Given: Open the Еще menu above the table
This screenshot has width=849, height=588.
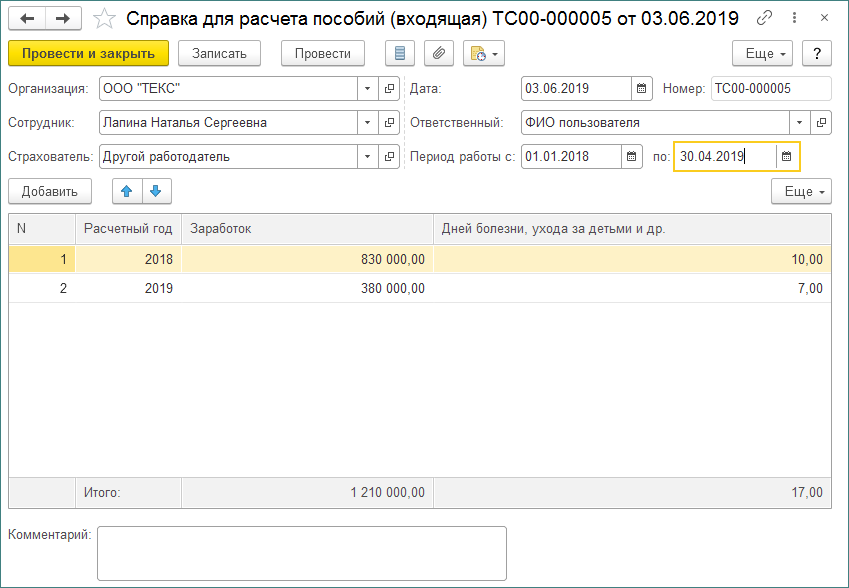Looking at the screenshot, I should click(801, 192).
